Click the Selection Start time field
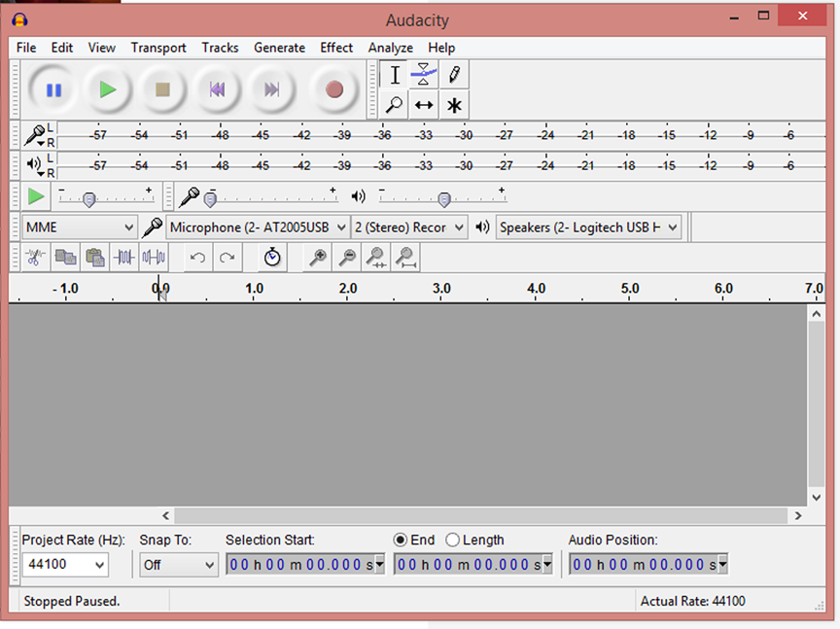Image resolution: width=840 pixels, height=629 pixels. coord(305,564)
